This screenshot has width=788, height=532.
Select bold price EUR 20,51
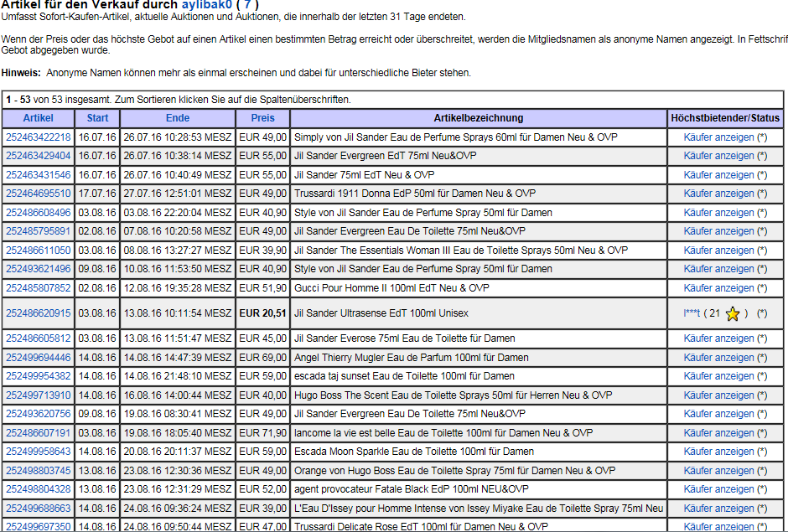tap(263, 313)
